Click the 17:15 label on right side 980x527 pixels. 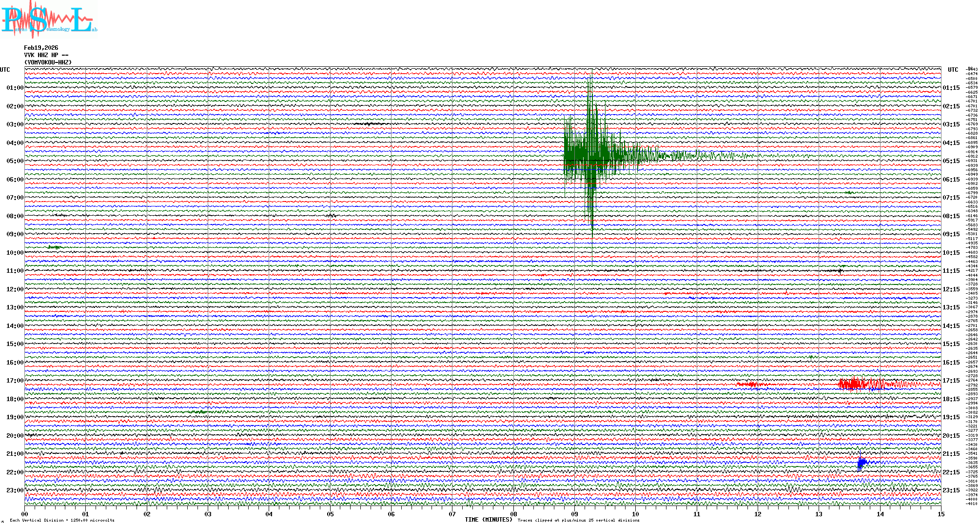(951, 381)
